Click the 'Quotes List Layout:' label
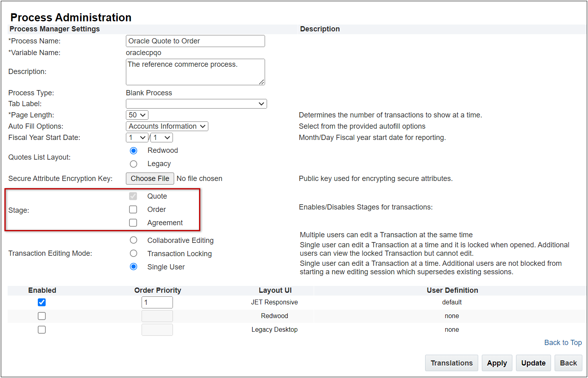Screen dimensions: 588x378 [x=39, y=157]
